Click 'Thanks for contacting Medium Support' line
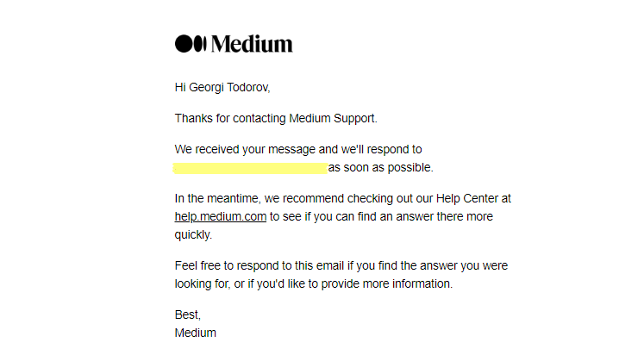644x361 pixels. point(276,118)
